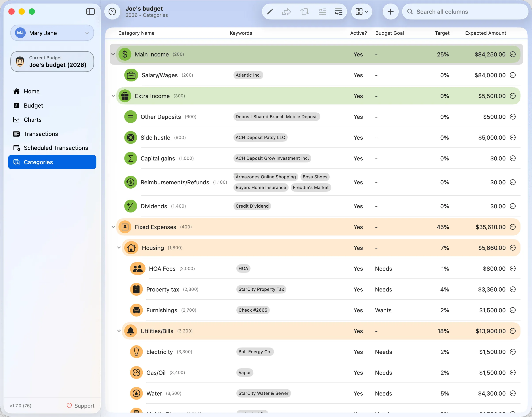Image resolution: width=532 pixels, height=417 pixels.
Task: Click the Armazones Online Shopping keyword
Action: pyautogui.click(x=266, y=177)
